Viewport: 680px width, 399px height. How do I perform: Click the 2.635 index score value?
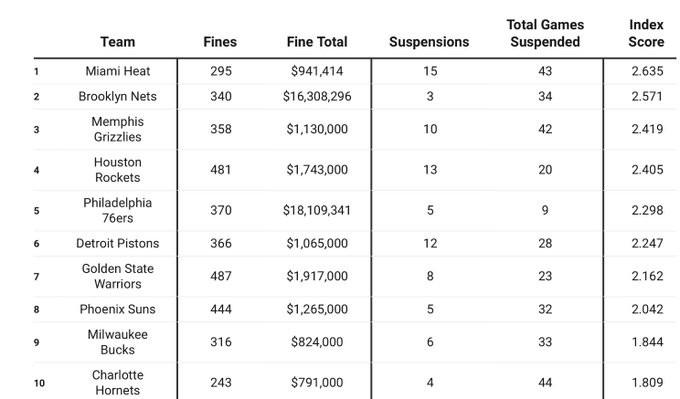tap(647, 71)
